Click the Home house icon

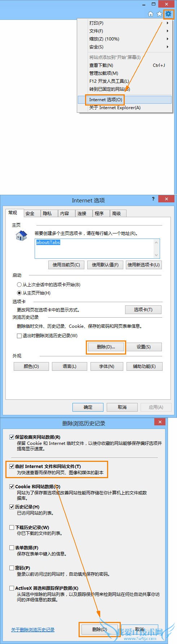point(151,14)
